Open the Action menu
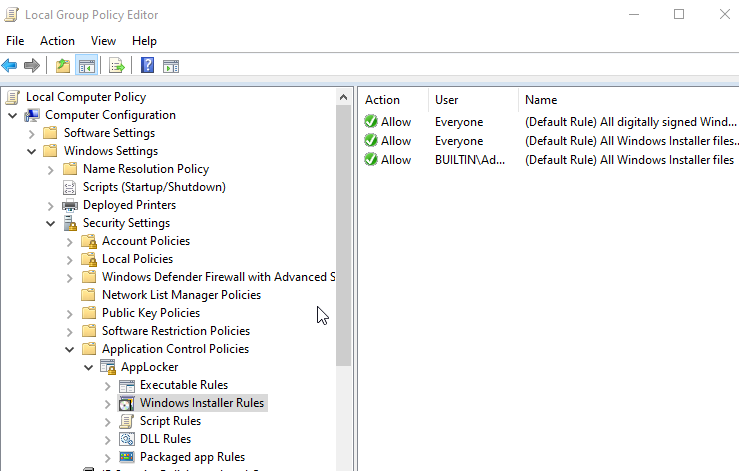The image size is (739, 471). pyautogui.click(x=57, y=41)
